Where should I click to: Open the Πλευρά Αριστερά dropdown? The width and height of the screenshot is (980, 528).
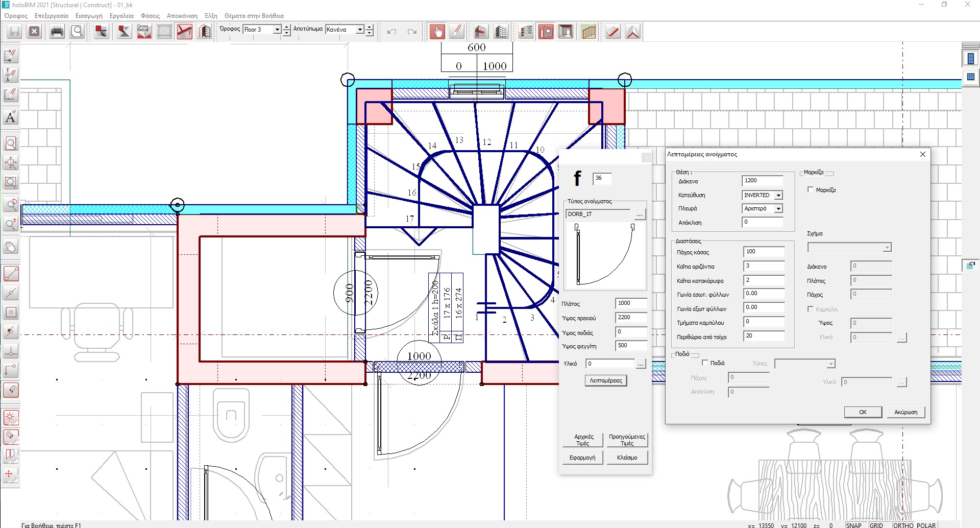[778, 208]
